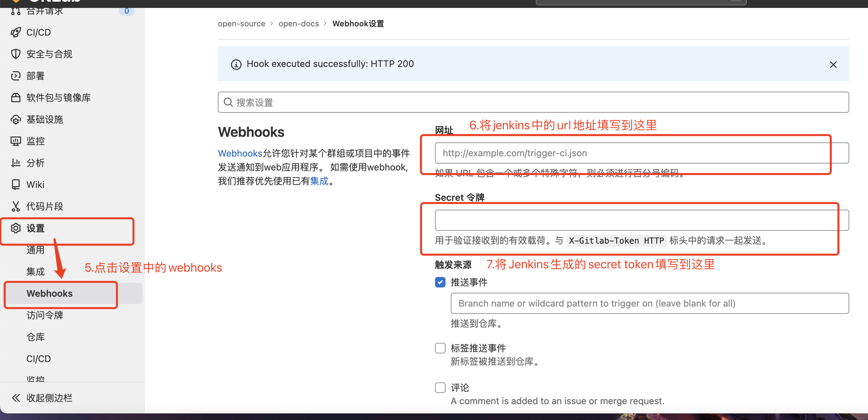Image resolution: width=868 pixels, height=420 pixels.
Task: Click the 部署 deployment icon
Action: pyautogui.click(x=15, y=76)
